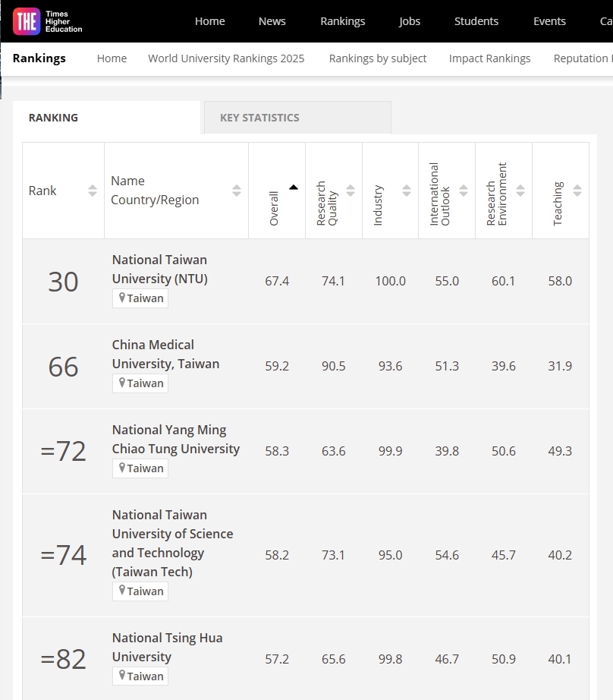Viewport: 613px width, 700px height.
Task: Open Impact Rankings in sub-navigation
Action: (489, 58)
